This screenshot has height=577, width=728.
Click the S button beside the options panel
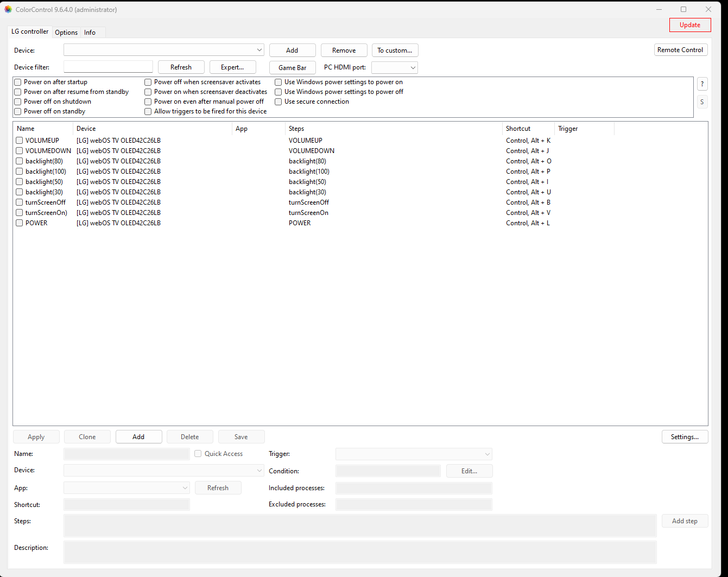[x=702, y=102]
